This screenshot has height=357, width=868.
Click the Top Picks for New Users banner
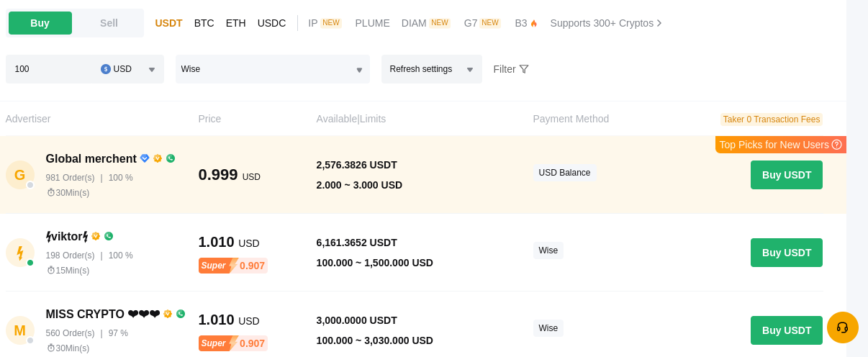[781, 145]
